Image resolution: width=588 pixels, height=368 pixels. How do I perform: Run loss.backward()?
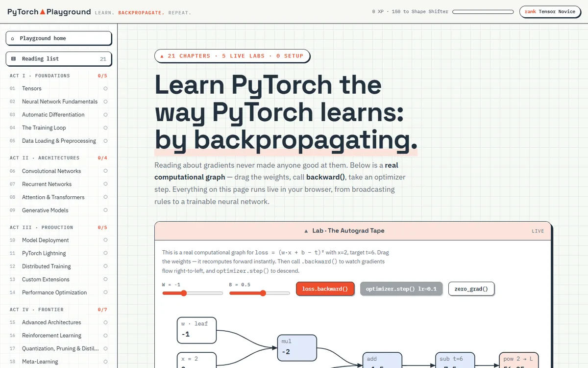point(325,289)
